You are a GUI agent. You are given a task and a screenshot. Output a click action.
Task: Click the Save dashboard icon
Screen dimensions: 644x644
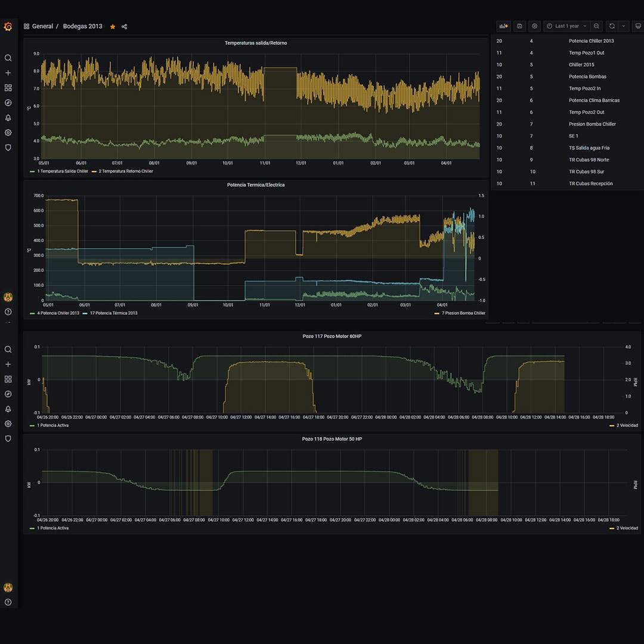coord(519,26)
